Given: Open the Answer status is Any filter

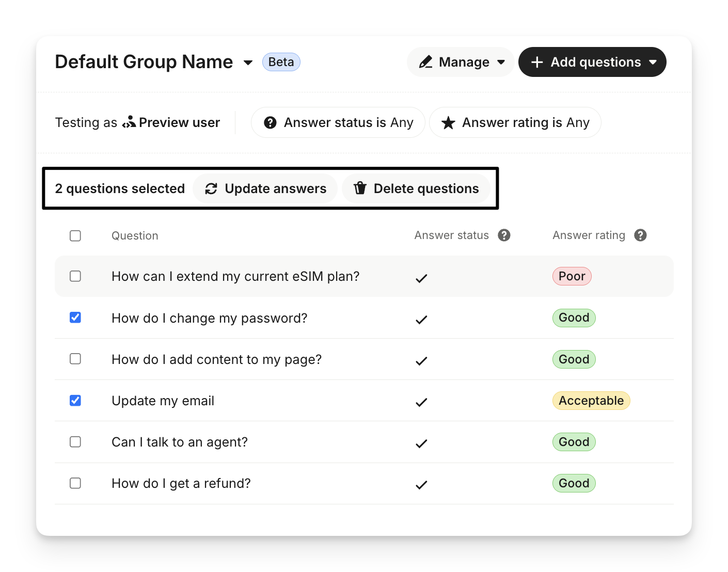Looking at the screenshot, I should pos(338,123).
